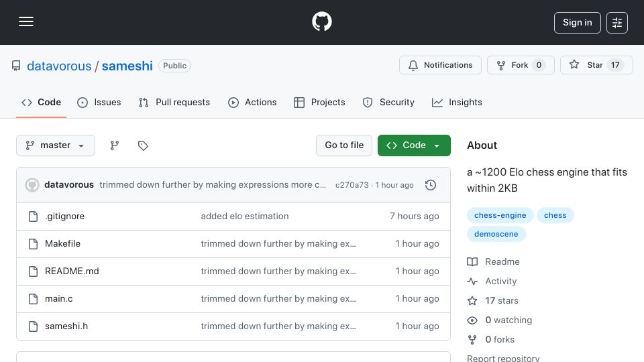Open the Pull requests tab
The width and height of the screenshot is (644, 362).
174,102
